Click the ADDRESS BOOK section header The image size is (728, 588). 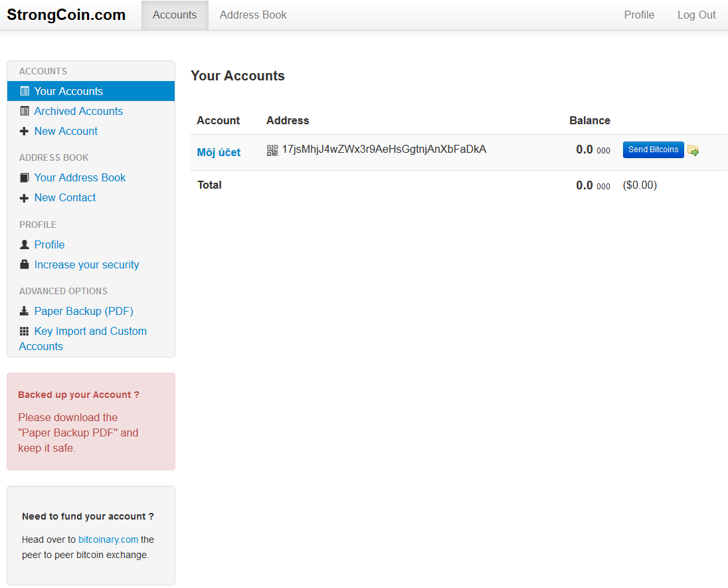pyautogui.click(x=54, y=158)
